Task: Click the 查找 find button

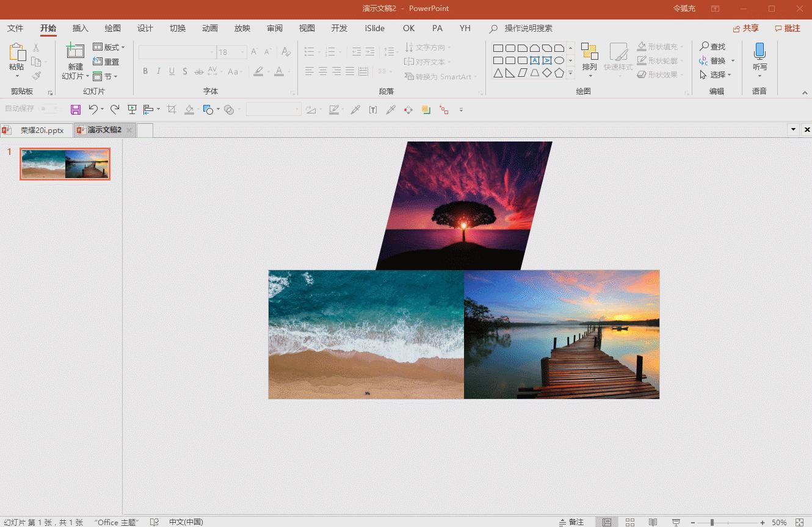Action: point(712,47)
